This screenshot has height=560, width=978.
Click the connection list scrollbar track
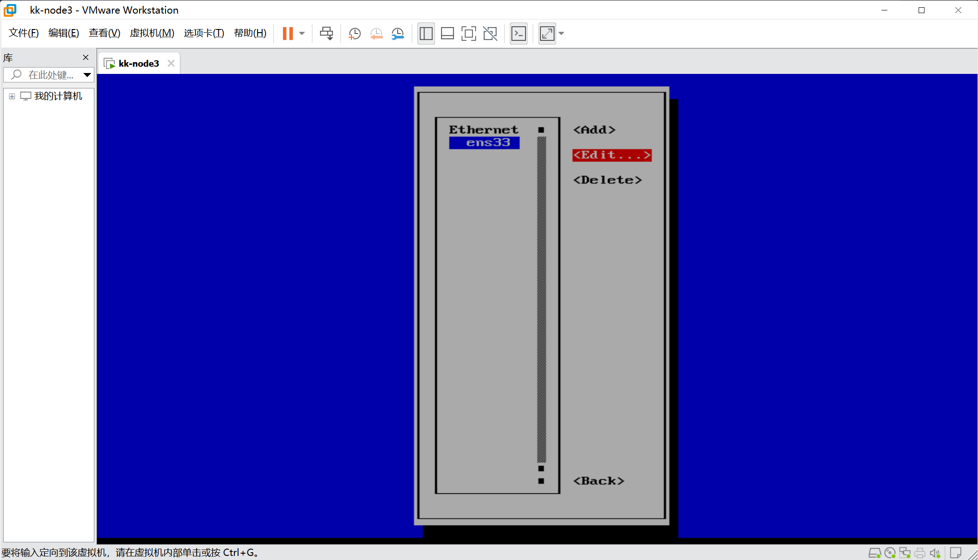(x=541, y=299)
